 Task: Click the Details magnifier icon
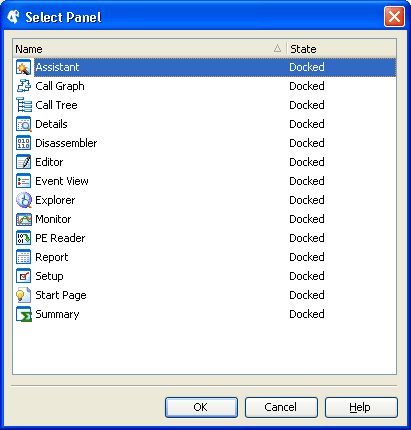[24, 124]
